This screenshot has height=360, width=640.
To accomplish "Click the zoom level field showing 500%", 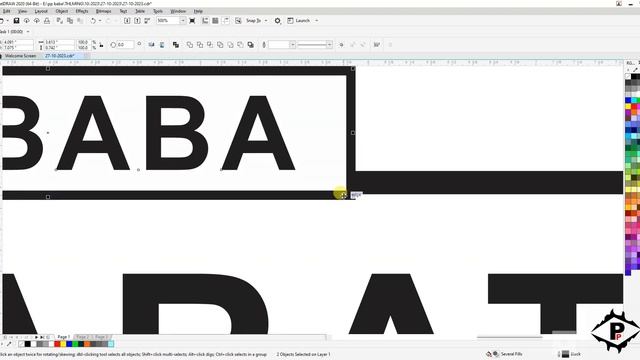I will coord(168,20).
